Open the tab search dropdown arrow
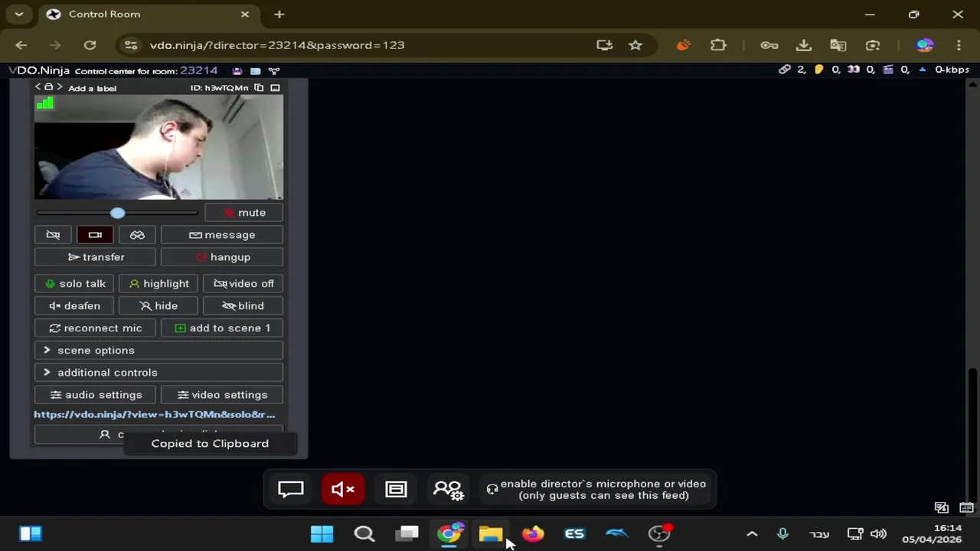 (18, 15)
